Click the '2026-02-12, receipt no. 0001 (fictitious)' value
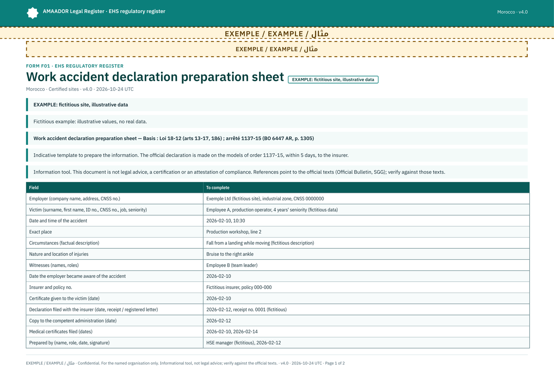The width and height of the screenshot is (554, 392). [366, 310]
